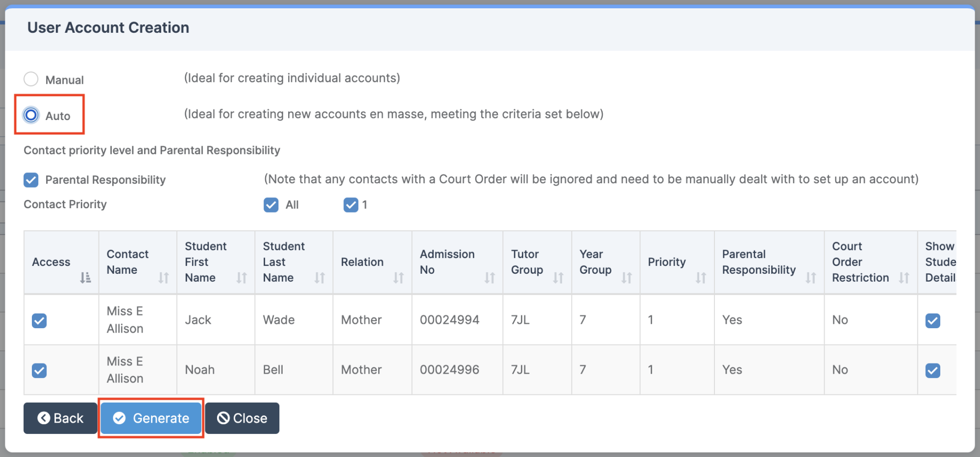980x457 pixels.
Task: Click the Tutor Group header text
Action: [527, 262]
